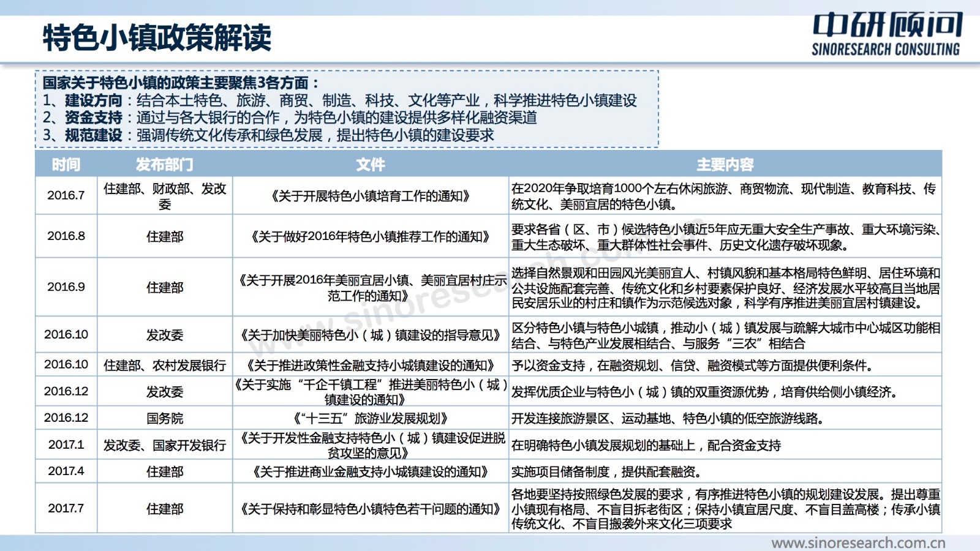Select the 2016.7 date cell
This screenshot has height=551, width=980.
(x=66, y=195)
